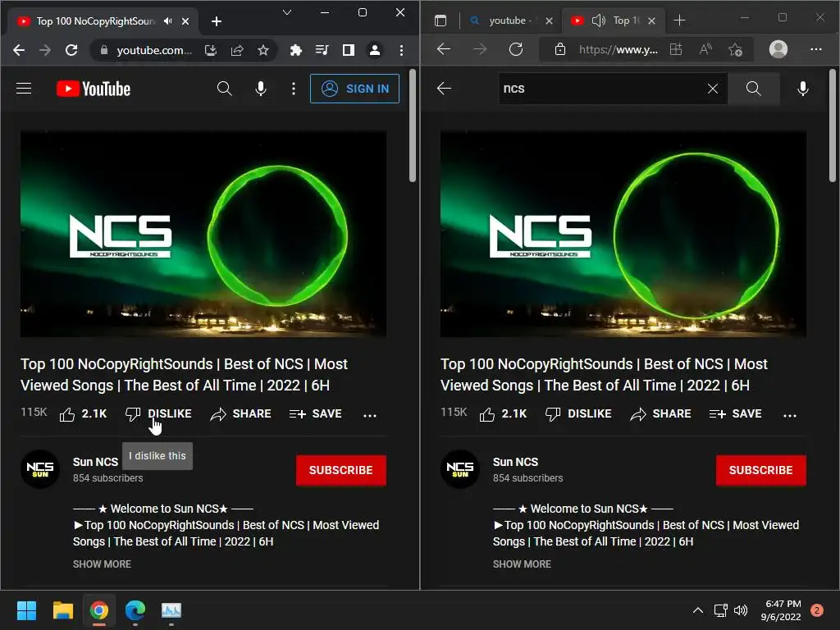The image size is (840, 630).
Task: Open more actions ellipsis in Chrome video
Action: coord(370,414)
